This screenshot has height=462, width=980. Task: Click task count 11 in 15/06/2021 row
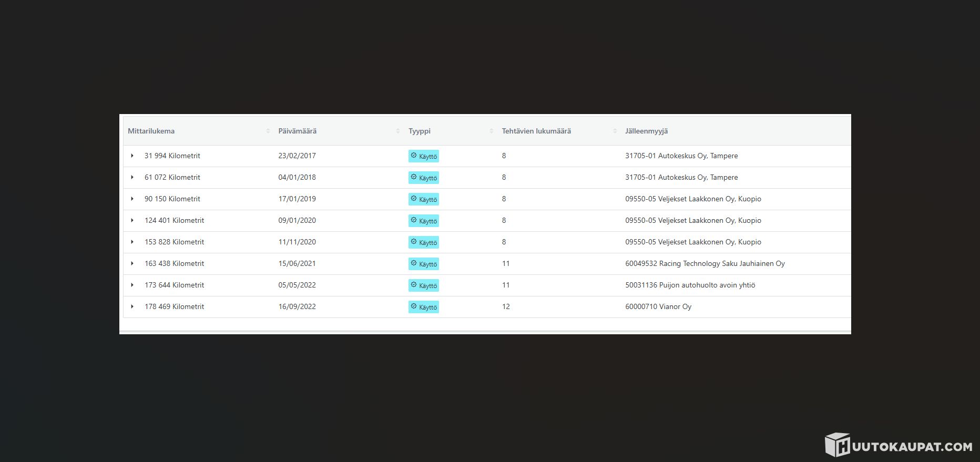[506, 263]
